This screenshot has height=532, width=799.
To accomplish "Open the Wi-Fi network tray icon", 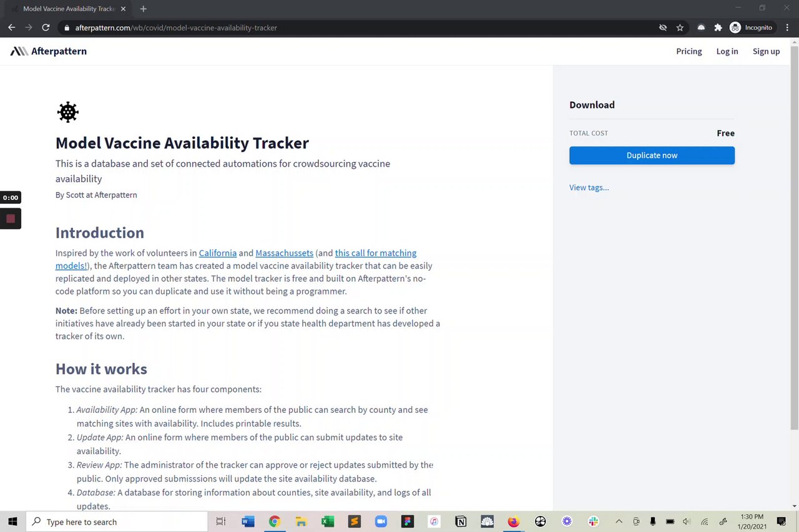I will pyautogui.click(x=704, y=521).
